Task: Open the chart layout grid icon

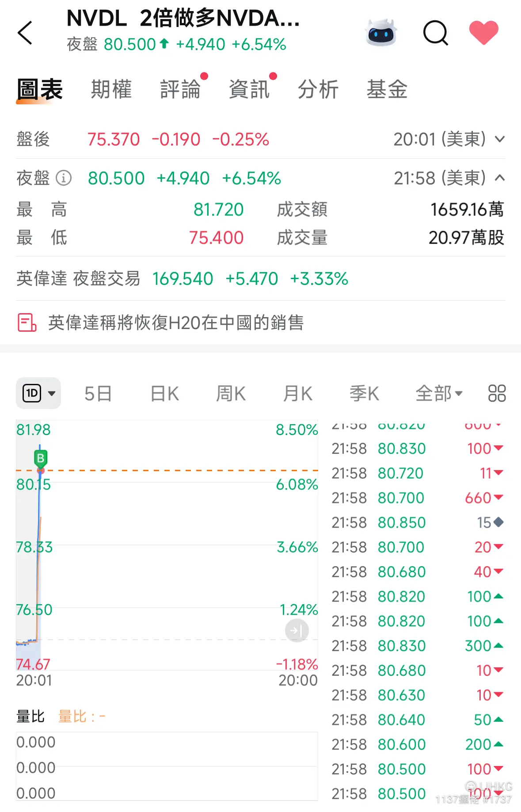Action: pos(497,393)
